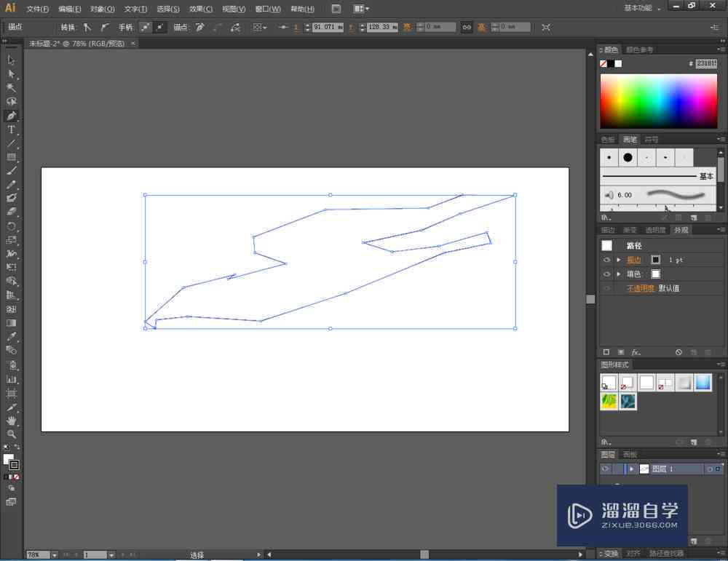The width and height of the screenshot is (728, 561).
Task: Open the alignment options dropdown in control bar
Action: [260, 28]
